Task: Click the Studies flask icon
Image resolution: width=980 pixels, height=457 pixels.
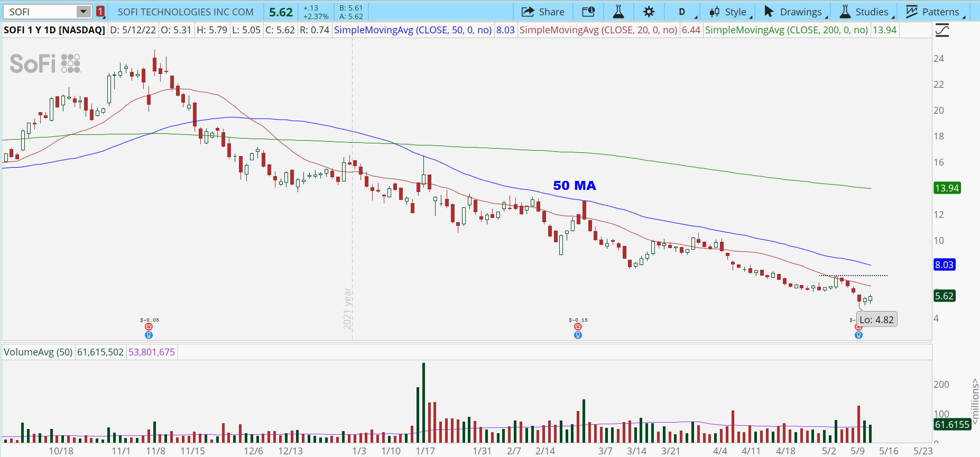Action: [x=845, y=12]
